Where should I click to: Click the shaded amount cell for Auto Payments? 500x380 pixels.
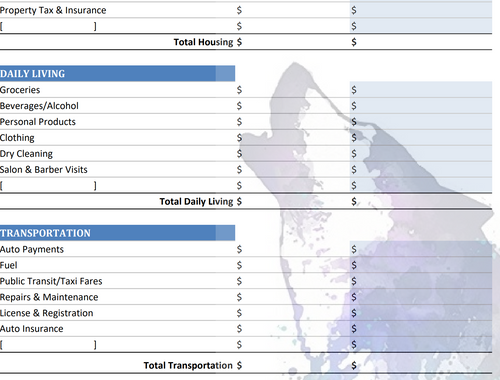421,249
